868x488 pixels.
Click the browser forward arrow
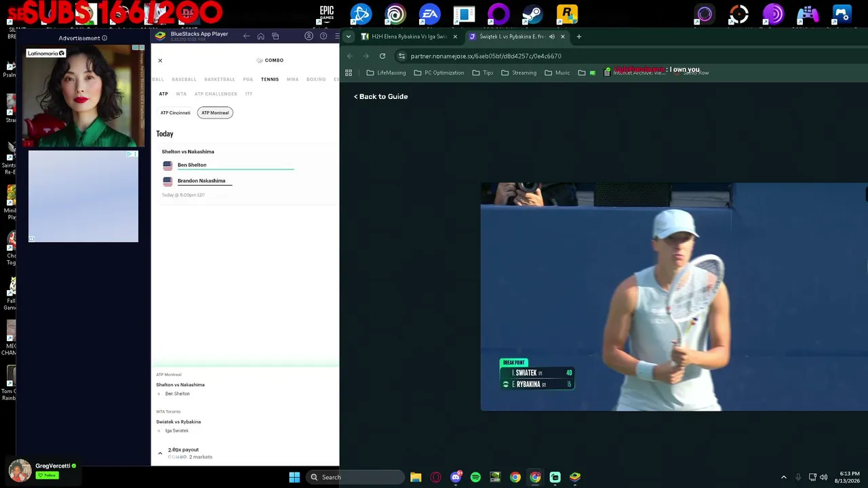click(366, 56)
